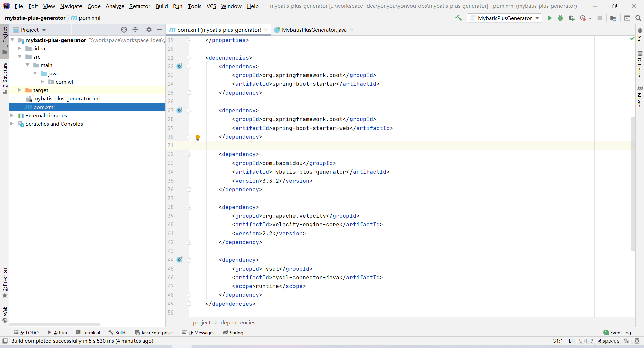The height and width of the screenshot is (348, 644).
Task: Open Project panel gear settings
Action: point(149,30)
